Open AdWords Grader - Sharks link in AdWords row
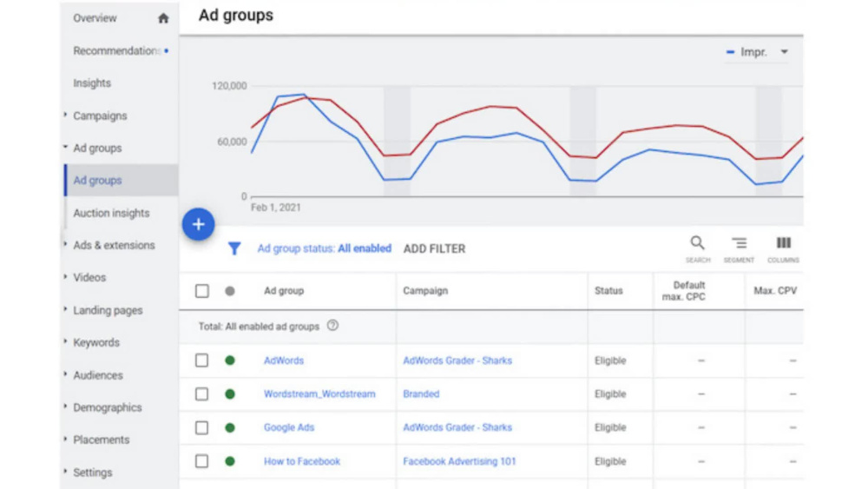The height and width of the screenshot is (489, 868). tap(457, 360)
